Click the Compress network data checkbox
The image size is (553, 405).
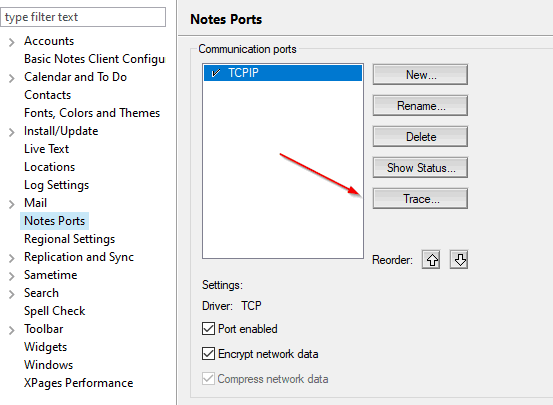tap(208, 379)
